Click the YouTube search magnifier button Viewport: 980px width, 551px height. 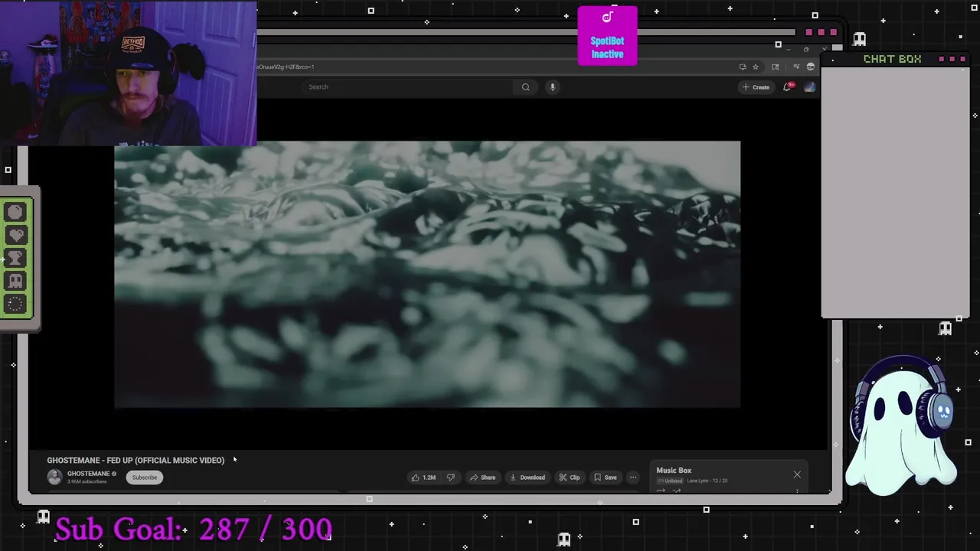click(x=525, y=87)
